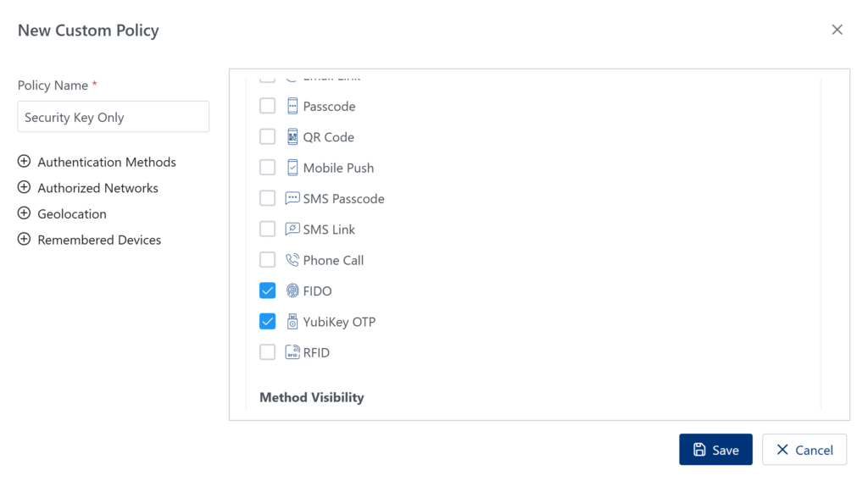
Task: Click the SMS Passcode bubble icon
Action: [292, 198]
